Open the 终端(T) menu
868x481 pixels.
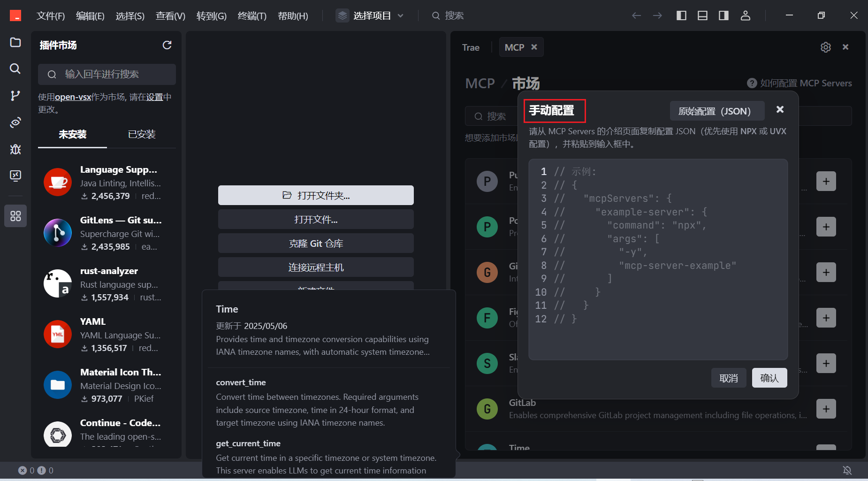[x=252, y=15]
